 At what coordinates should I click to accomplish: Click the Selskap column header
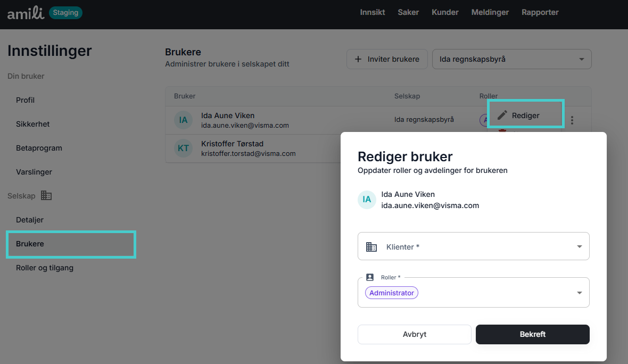[407, 96]
